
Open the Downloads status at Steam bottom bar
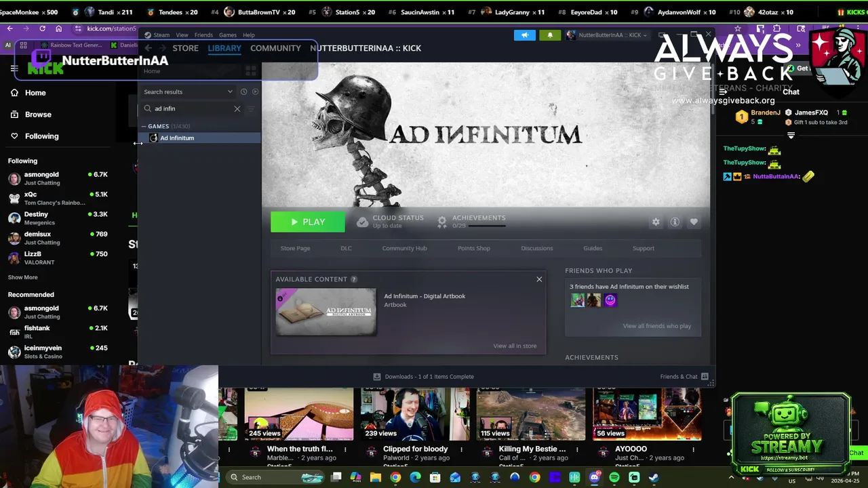[x=424, y=377]
